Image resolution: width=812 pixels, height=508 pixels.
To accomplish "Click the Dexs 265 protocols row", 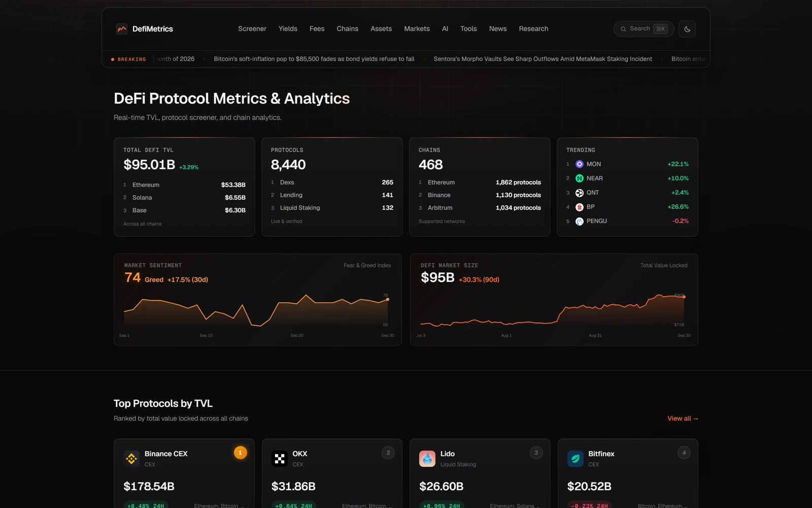I will coord(332,182).
